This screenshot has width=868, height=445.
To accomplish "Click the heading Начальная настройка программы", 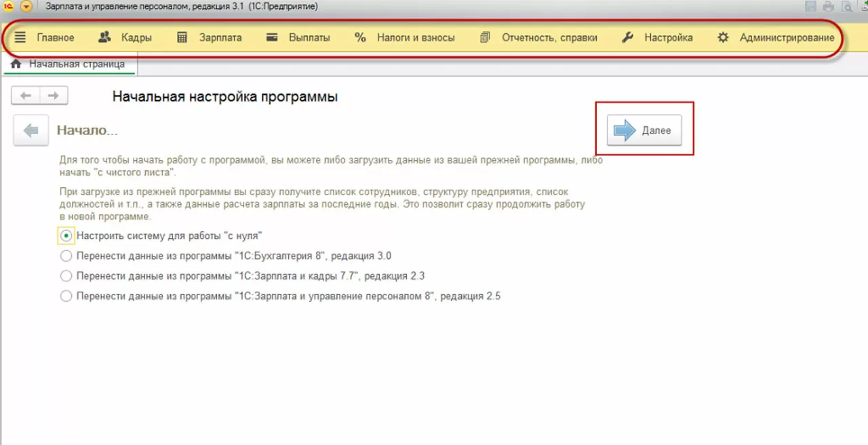I will pyautogui.click(x=225, y=97).
